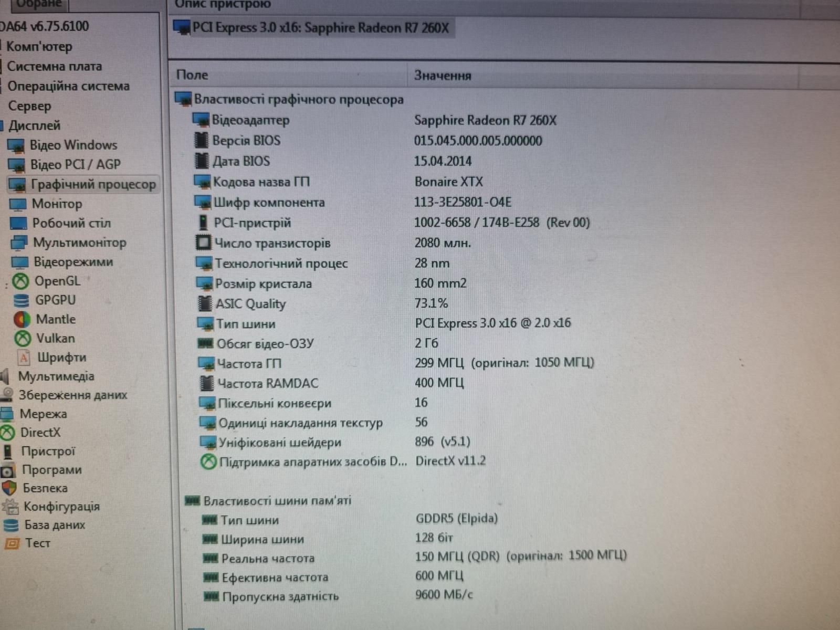Select the Vulkan icon in sidebar
Screen dimensions: 840x630
[x=22, y=339]
